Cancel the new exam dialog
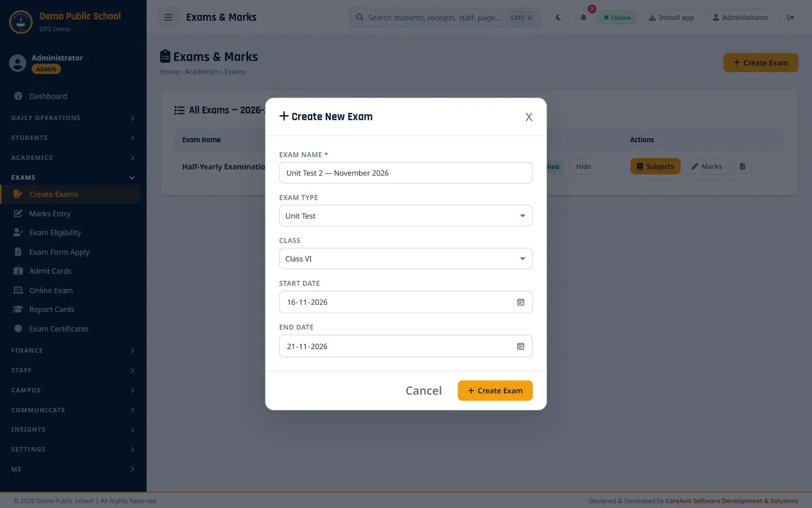The width and height of the screenshot is (812, 508). pos(423,391)
